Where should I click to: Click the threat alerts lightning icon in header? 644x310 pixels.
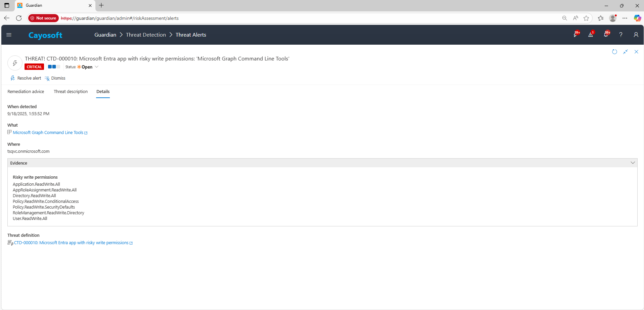[576, 35]
